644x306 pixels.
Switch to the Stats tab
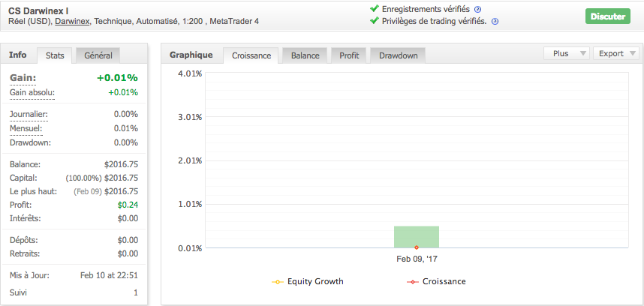55,55
